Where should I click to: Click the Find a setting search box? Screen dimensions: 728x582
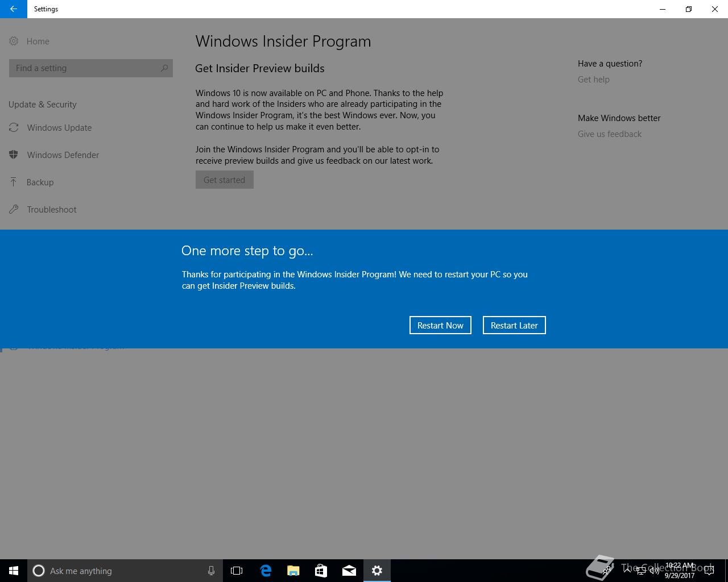coord(91,68)
